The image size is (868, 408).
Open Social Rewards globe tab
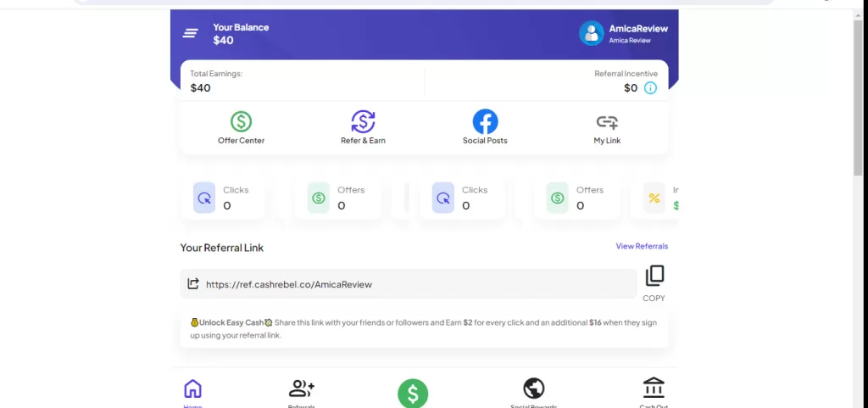click(x=533, y=390)
